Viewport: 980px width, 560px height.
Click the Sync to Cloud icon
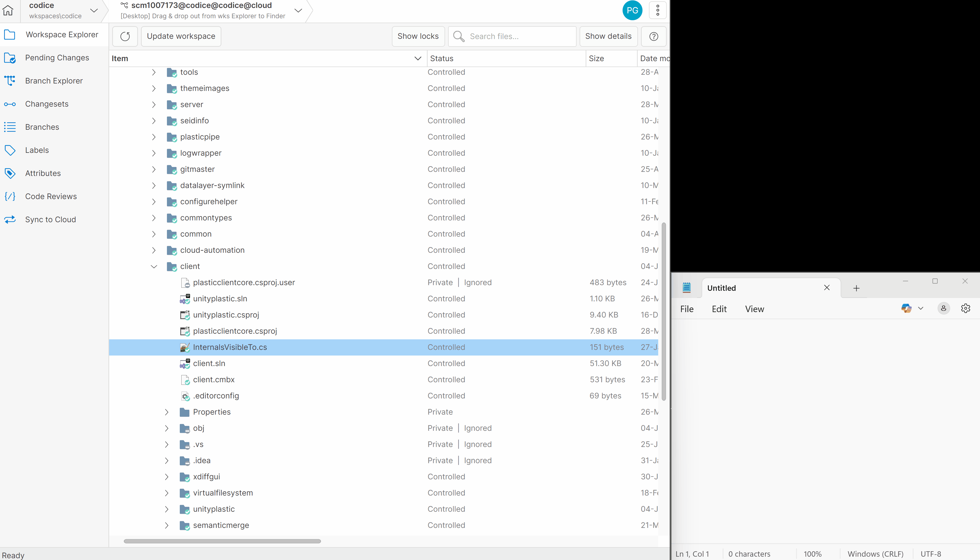coord(10,219)
